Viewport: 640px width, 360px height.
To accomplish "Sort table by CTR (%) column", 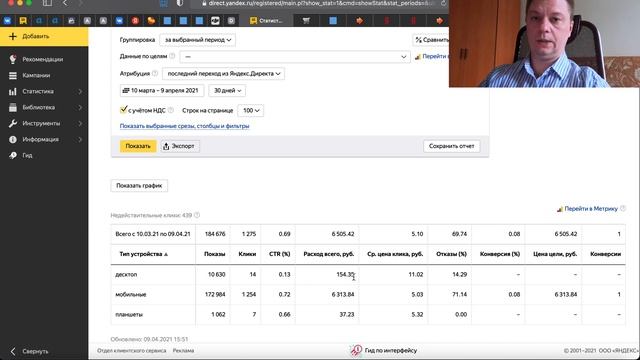I will tap(280, 254).
